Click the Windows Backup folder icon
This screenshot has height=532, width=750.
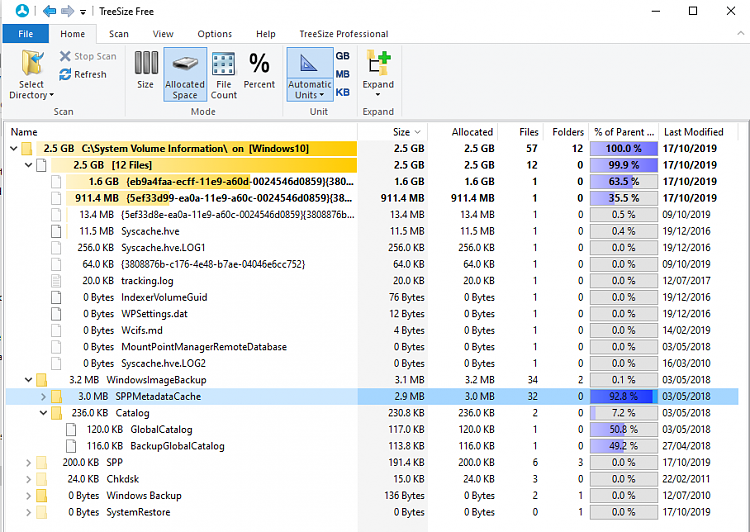tap(42, 496)
